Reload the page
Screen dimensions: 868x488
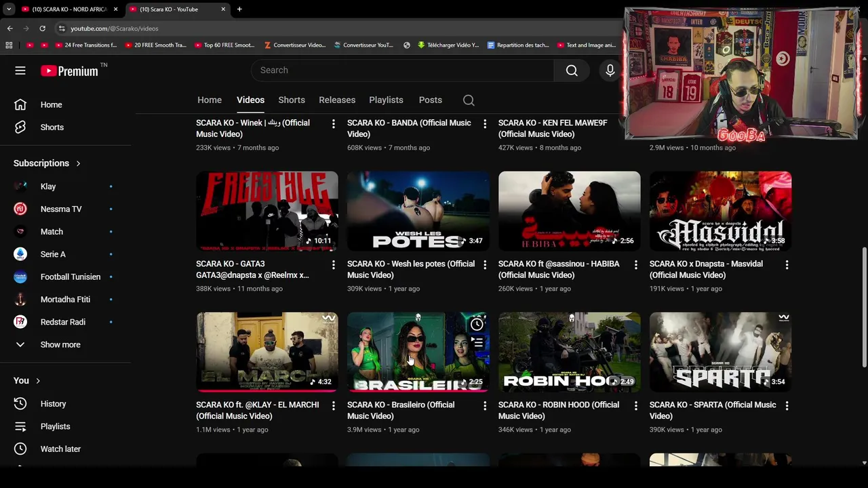pos(42,28)
